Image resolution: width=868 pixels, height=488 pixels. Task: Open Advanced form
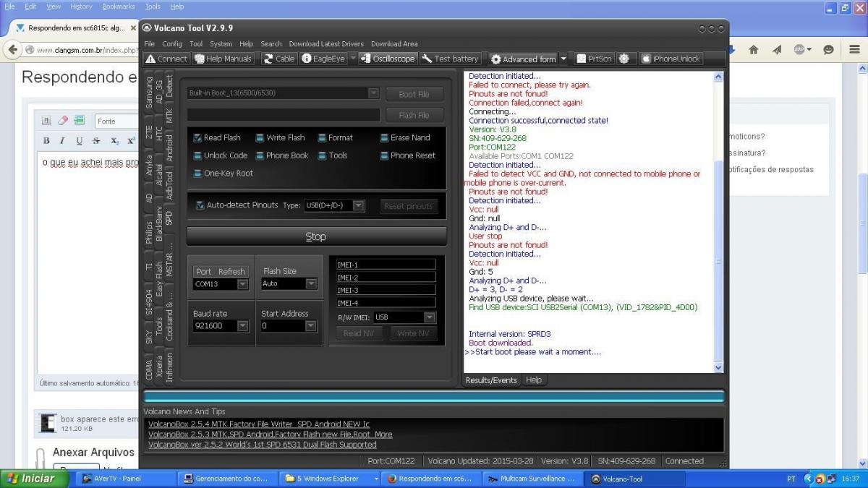[x=523, y=59]
